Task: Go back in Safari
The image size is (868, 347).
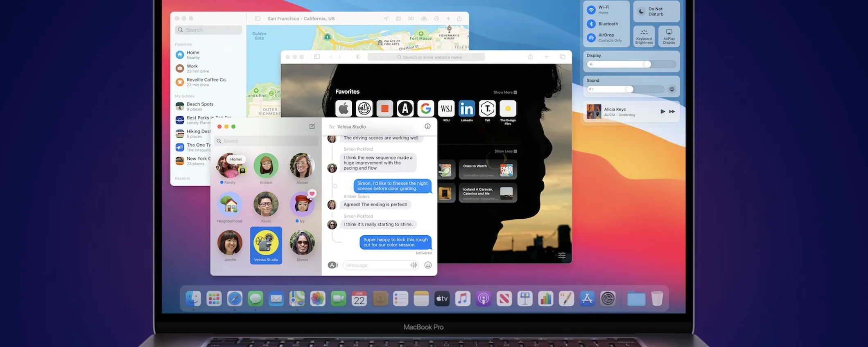Action: pos(331,57)
